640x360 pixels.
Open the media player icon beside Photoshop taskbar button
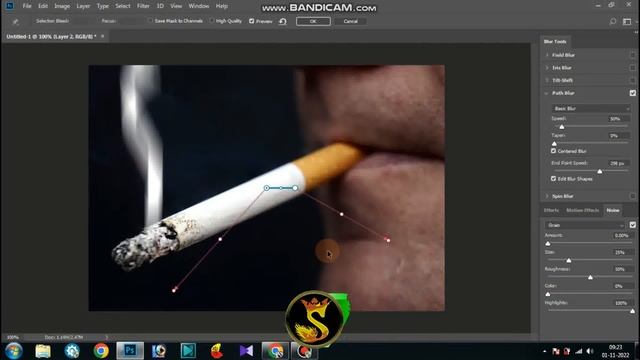[x=159, y=351]
